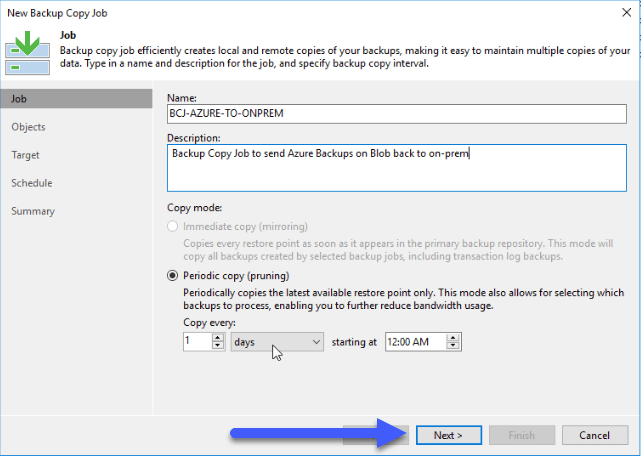Click the Copy mode: label
The image size is (641, 456).
[x=195, y=208]
